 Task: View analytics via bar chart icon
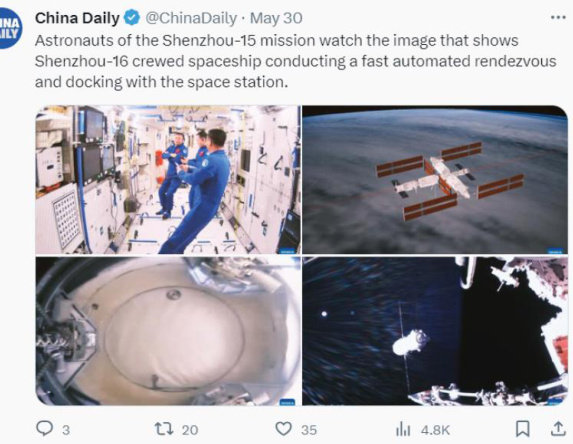pyautogui.click(x=403, y=429)
